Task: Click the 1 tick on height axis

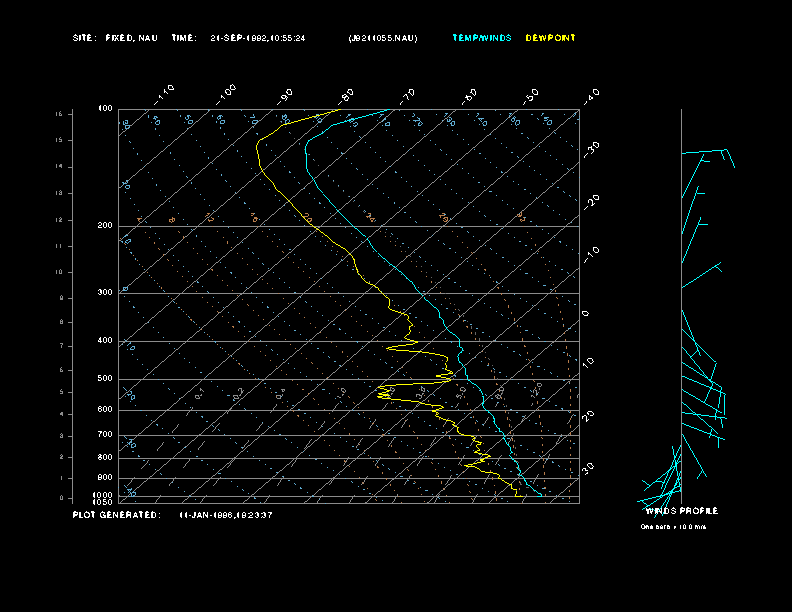Action: [62, 478]
